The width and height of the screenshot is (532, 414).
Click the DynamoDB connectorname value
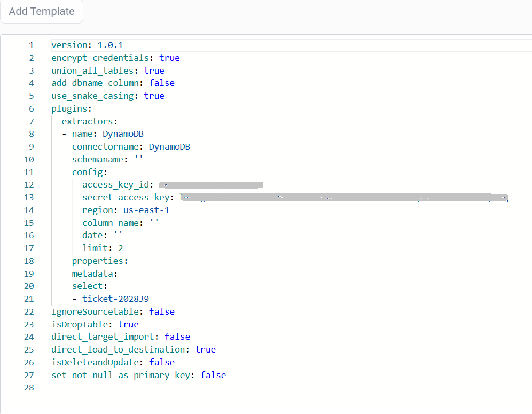tap(169, 146)
